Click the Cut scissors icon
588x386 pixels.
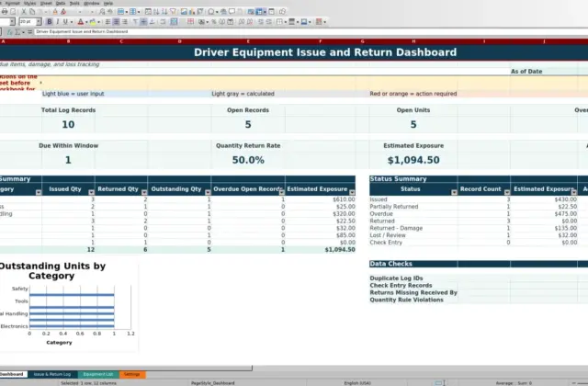click(x=24, y=12)
